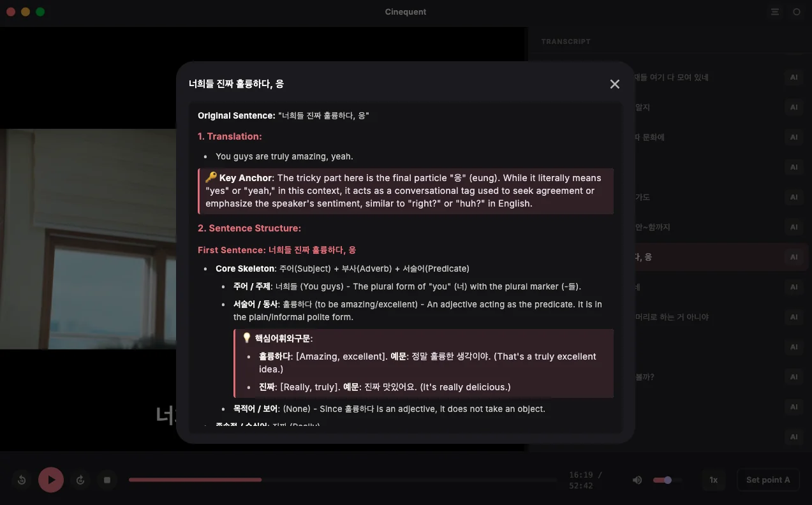Open AI analysis for the '가도' line
The height and width of the screenshot is (505, 812).
pos(794,197)
